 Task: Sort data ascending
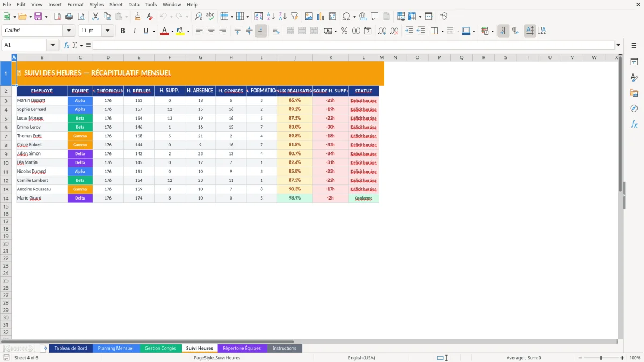pyautogui.click(x=270, y=16)
